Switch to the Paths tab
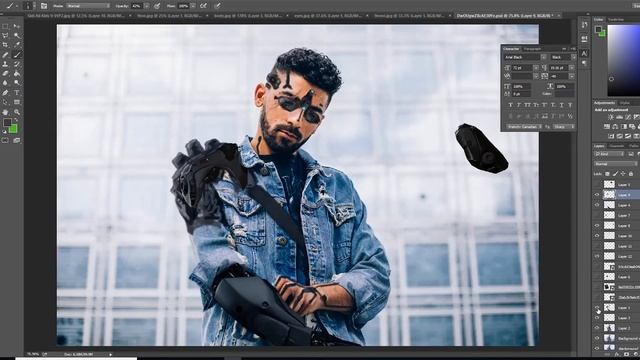 pyautogui.click(x=633, y=146)
